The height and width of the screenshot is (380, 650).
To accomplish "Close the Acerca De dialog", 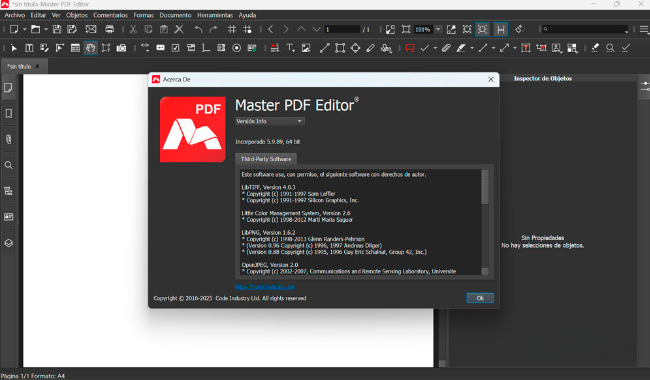I will [x=491, y=79].
